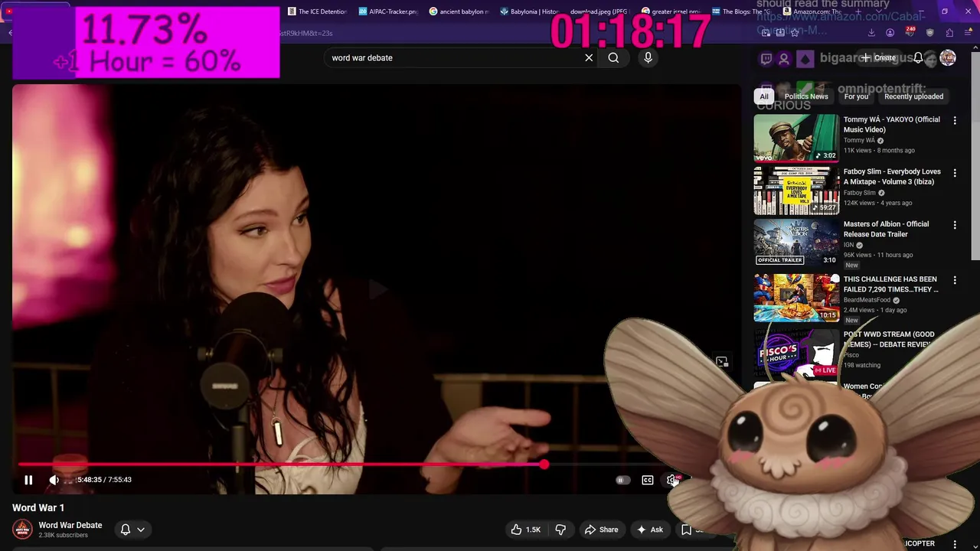Switch to AIPAC-Tracker.png browser tab
Screen dimensions: 980x551
[x=388, y=11]
